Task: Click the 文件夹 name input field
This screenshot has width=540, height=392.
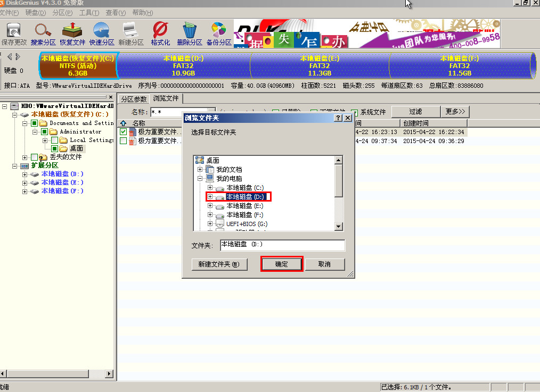Action: (x=282, y=245)
